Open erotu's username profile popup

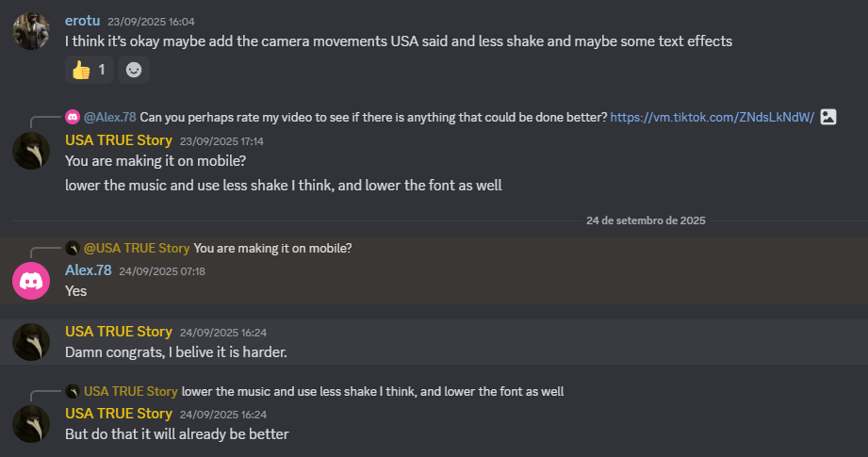[82, 20]
